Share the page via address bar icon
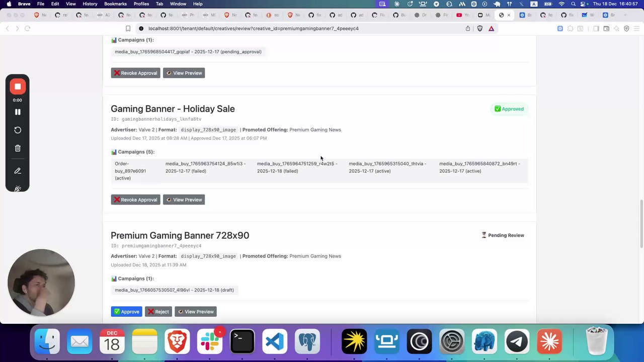 468,29
